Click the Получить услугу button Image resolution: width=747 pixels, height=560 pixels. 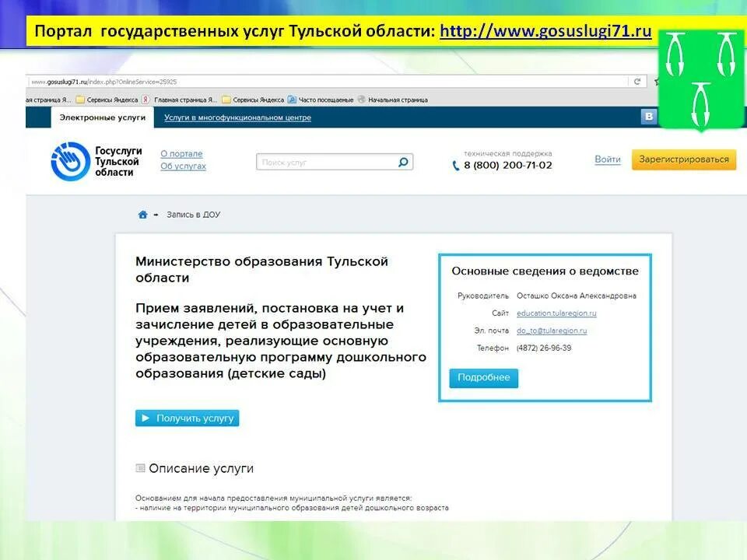pyautogui.click(x=188, y=418)
